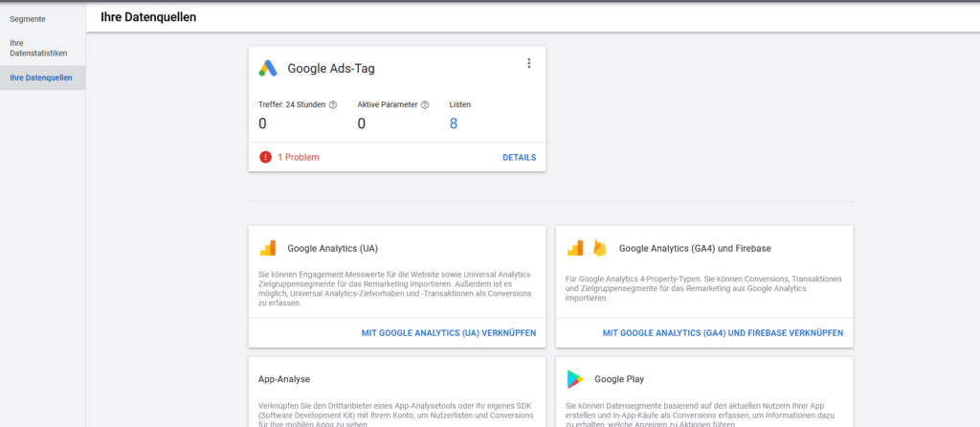Open the Segmente sidebar item
980x427 pixels.
coord(28,18)
